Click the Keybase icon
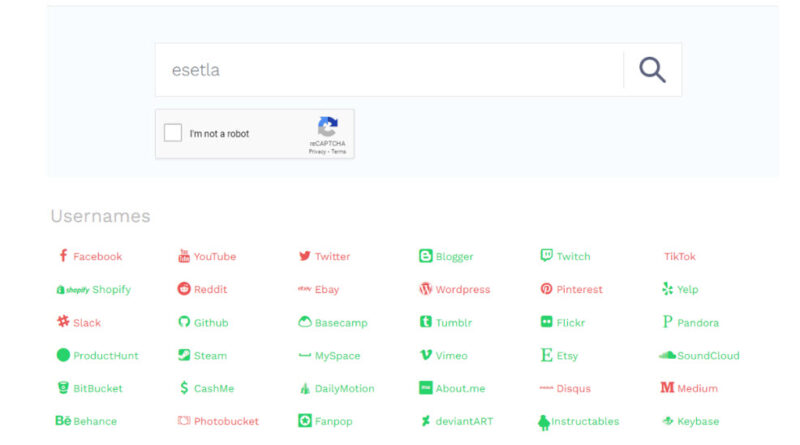 [667, 421]
